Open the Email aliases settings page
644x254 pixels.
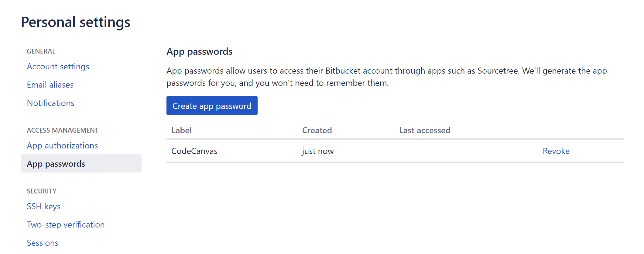click(x=50, y=85)
